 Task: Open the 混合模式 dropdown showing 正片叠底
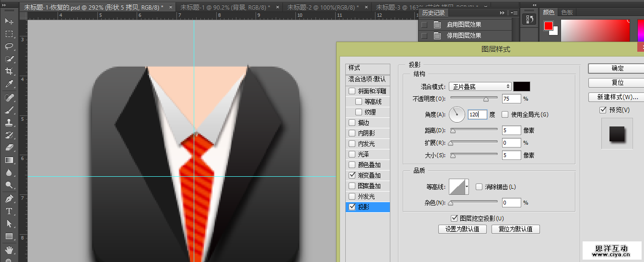coord(480,87)
